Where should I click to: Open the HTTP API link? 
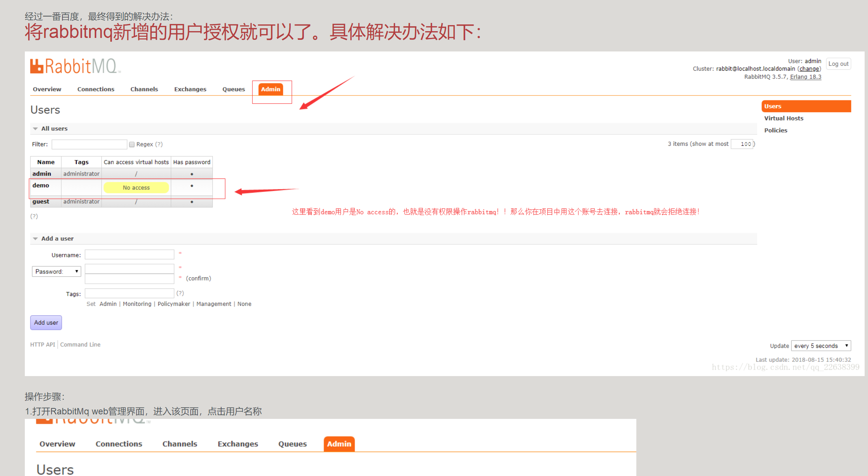tap(42, 345)
